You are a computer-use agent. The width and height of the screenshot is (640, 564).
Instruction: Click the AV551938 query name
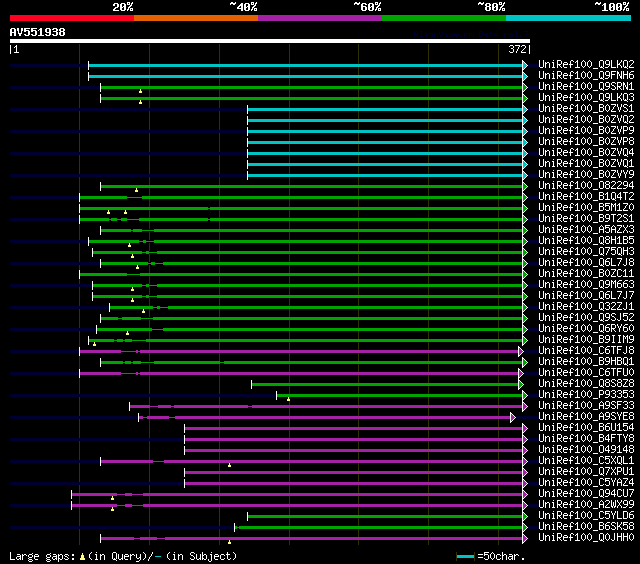[38, 32]
